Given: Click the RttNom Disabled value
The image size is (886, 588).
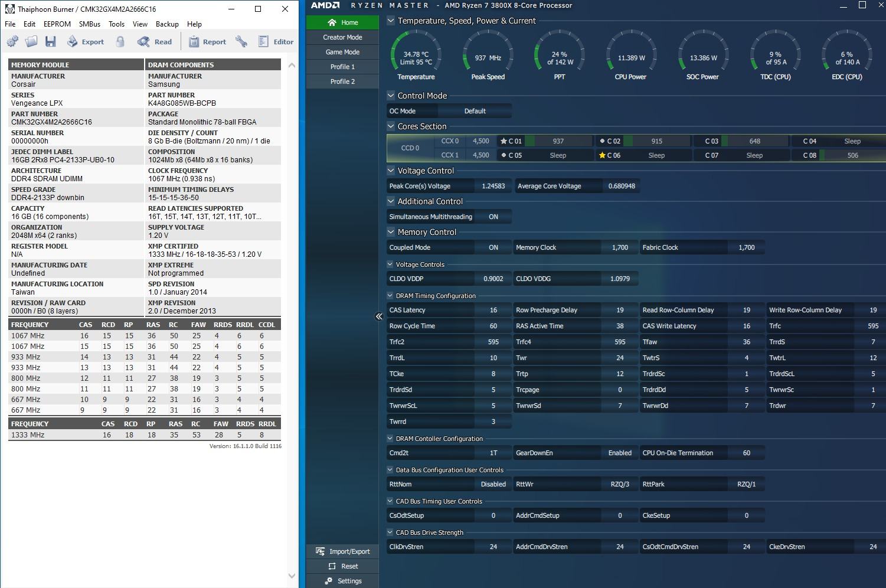Looking at the screenshot, I should [x=493, y=484].
